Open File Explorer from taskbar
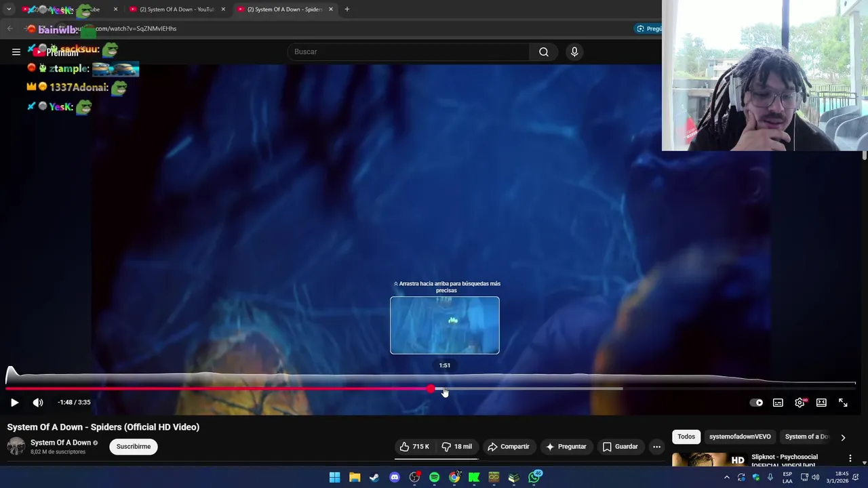The width and height of the screenshot is (868, 488). coord(354,477)
